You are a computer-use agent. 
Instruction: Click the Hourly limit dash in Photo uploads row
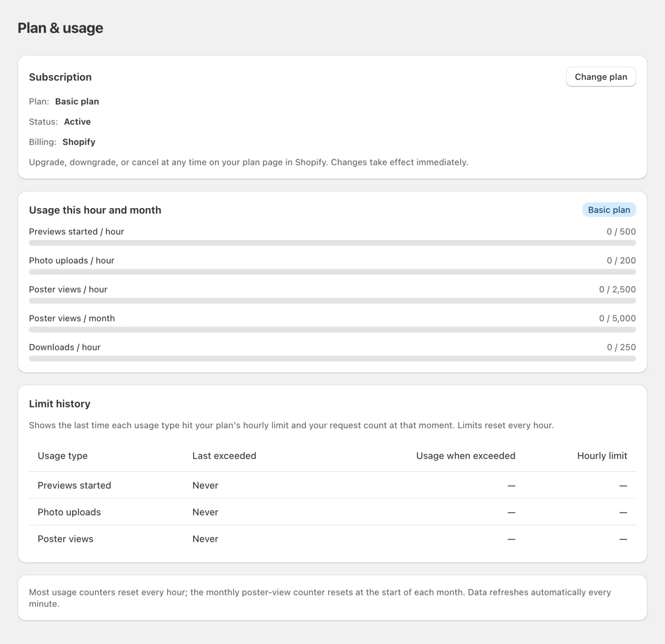[x=623, y=513]
